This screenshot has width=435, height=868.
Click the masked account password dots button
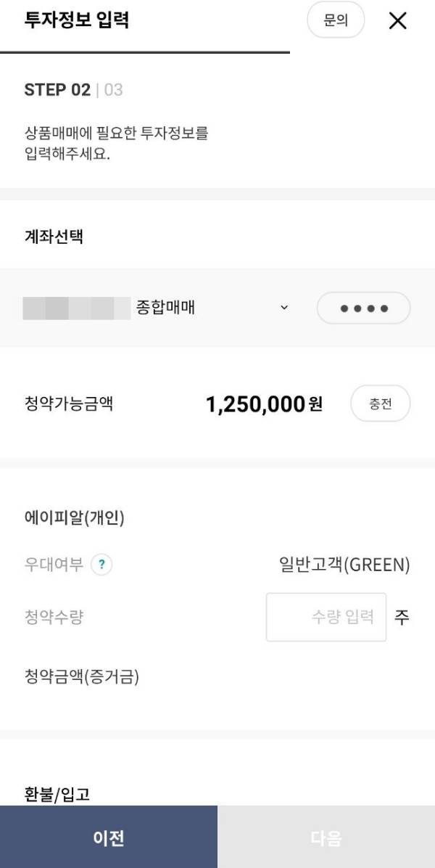[x=363, y=307]
